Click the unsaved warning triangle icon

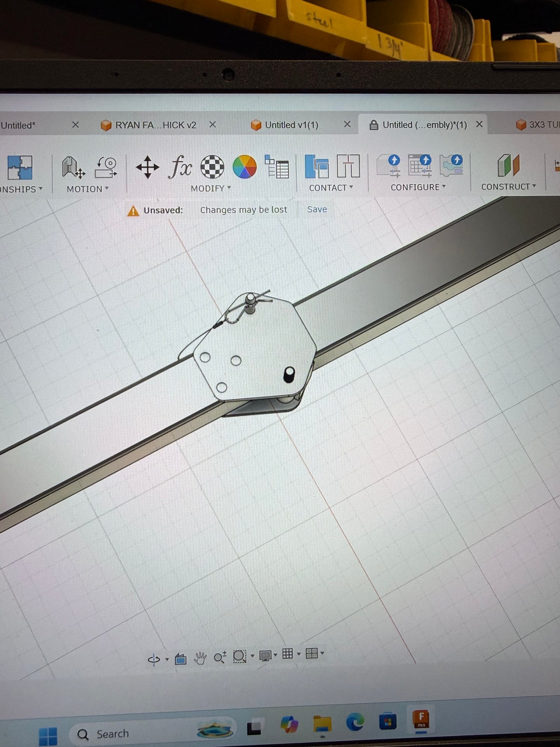pos(133,211)
